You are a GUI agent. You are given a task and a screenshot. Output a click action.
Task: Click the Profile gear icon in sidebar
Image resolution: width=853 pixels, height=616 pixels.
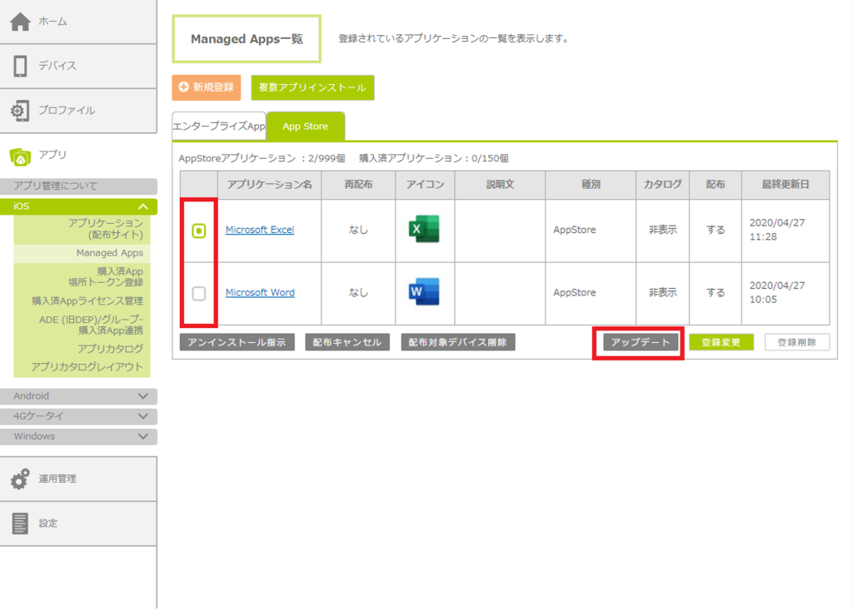point(21,111)
